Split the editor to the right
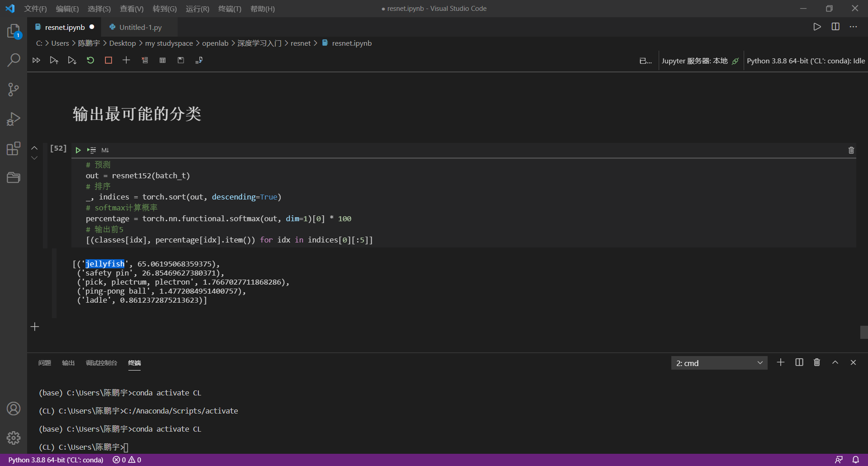 coord(835,27)
